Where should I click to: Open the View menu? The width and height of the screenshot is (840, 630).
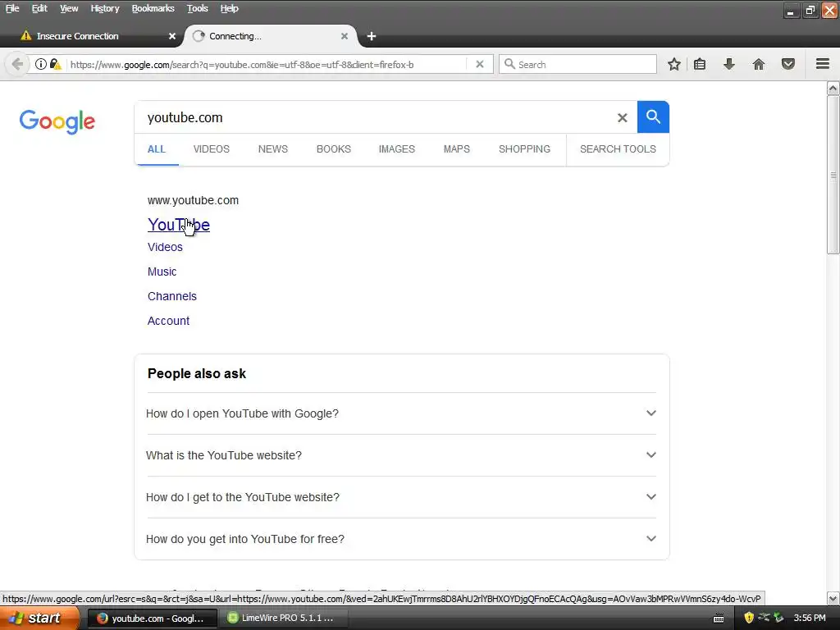69,8
